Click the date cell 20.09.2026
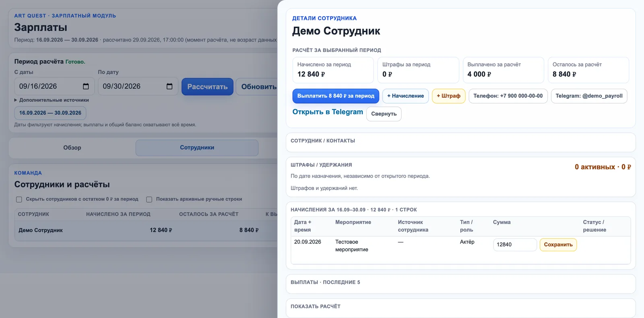 308,242
